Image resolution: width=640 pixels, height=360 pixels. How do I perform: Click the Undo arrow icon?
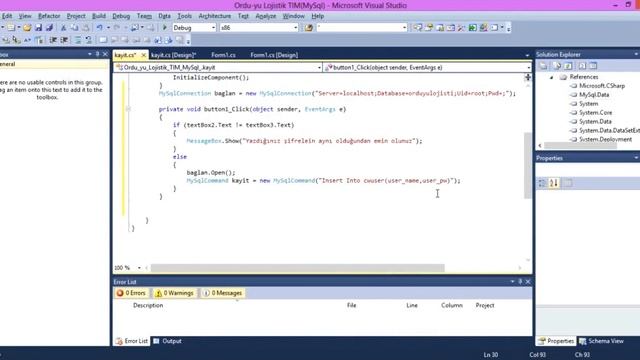pos(99,28)
